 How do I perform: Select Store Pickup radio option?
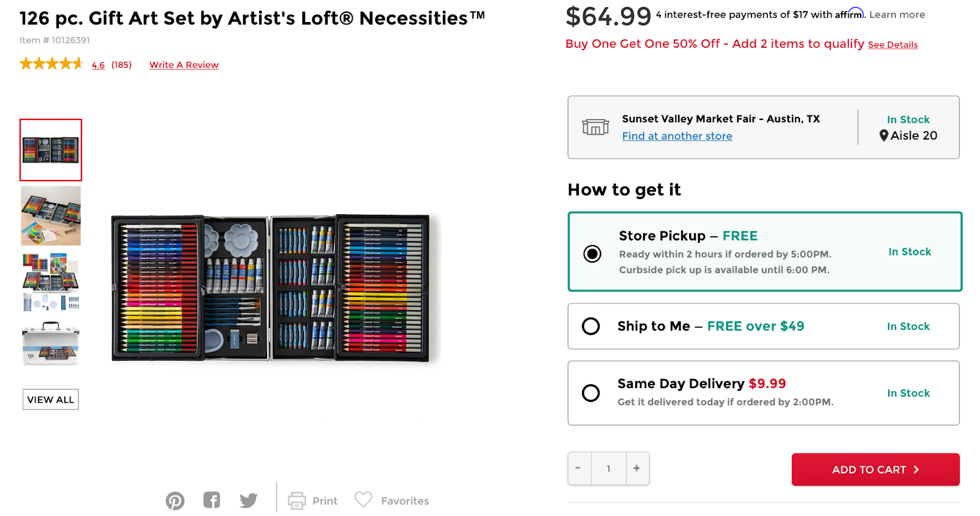(x=592, y=253)
